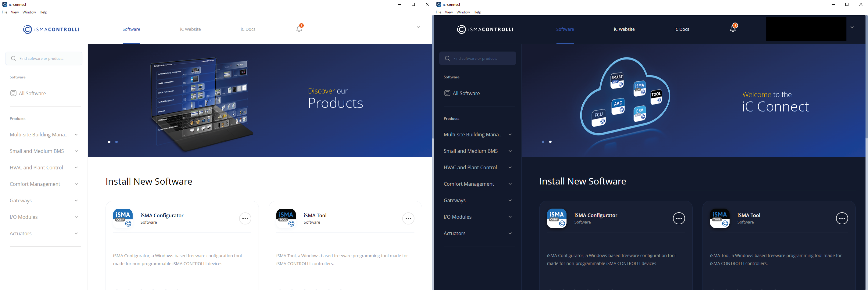Viewport: 868px width, 290px height.
Task: Open notifications bell in light window
Action: point(299,28)
